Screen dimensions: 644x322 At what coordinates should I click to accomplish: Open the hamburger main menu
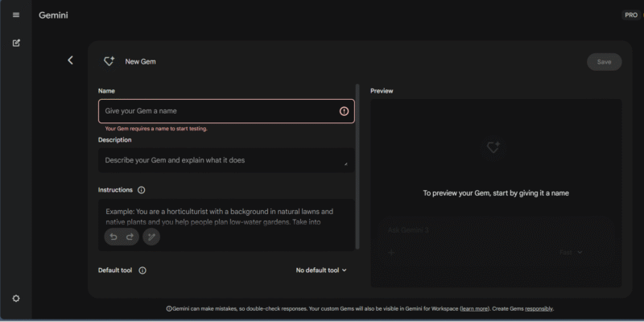pos(16,15)
